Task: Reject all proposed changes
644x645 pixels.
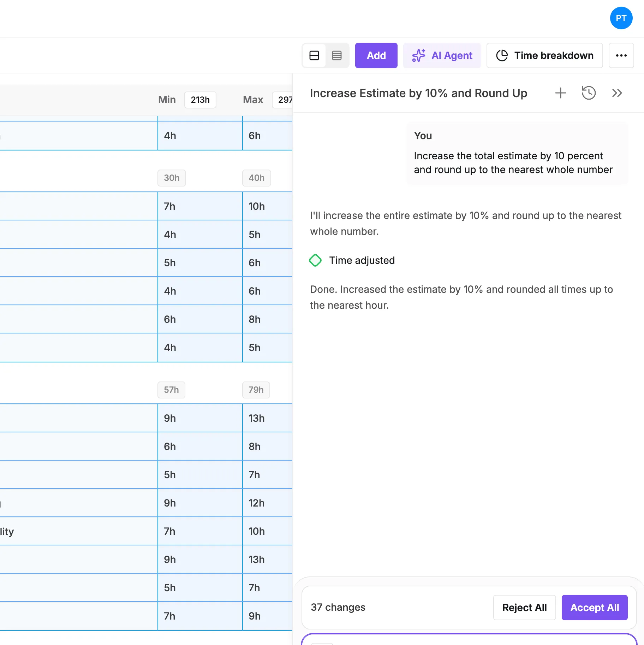Action: [524, 608]
